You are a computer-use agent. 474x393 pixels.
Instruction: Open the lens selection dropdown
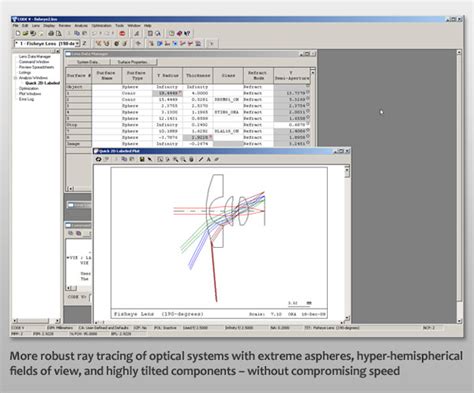click(x=77, y=44)
